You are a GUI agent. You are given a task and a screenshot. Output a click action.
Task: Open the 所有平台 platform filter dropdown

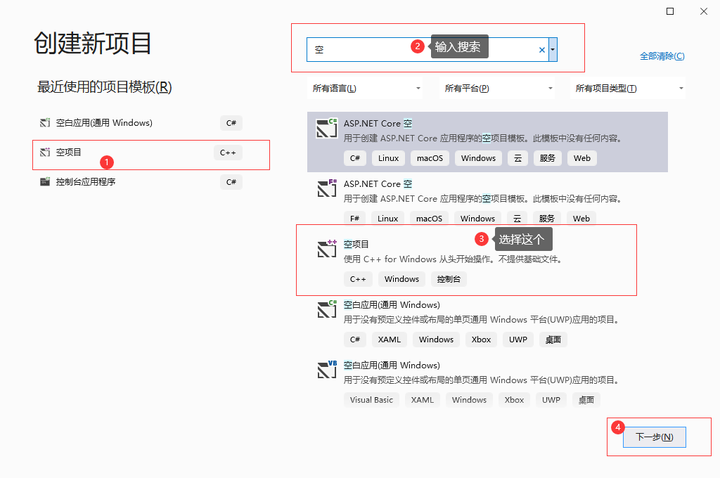tap(497, 88)
